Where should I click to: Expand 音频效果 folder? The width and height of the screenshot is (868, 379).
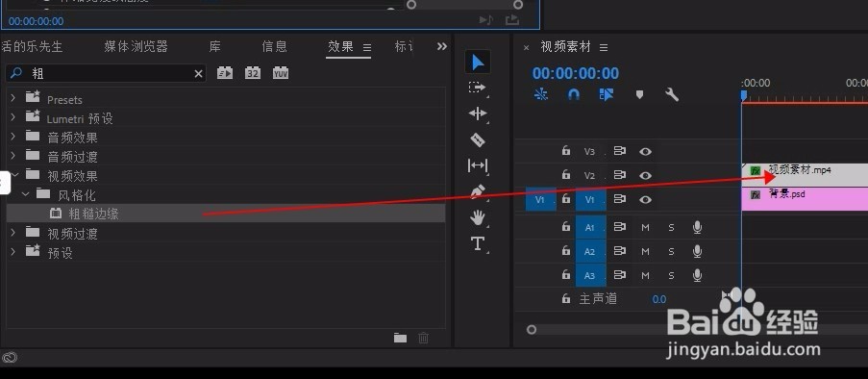click(13, 137)
